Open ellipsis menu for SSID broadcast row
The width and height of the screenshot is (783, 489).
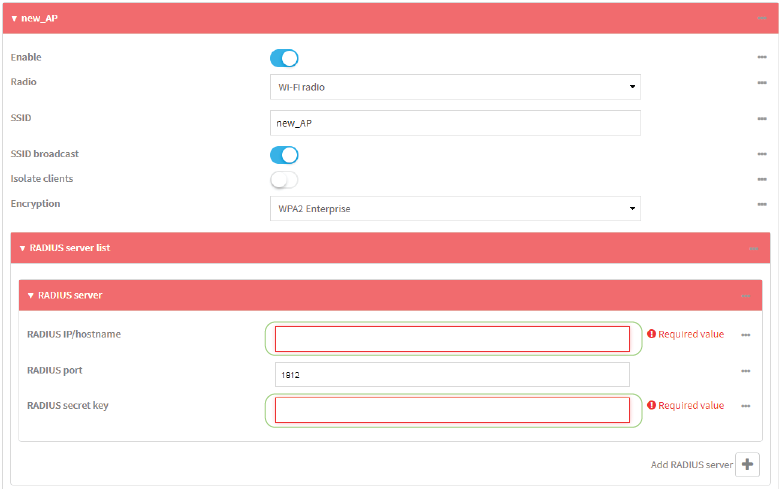761,155
